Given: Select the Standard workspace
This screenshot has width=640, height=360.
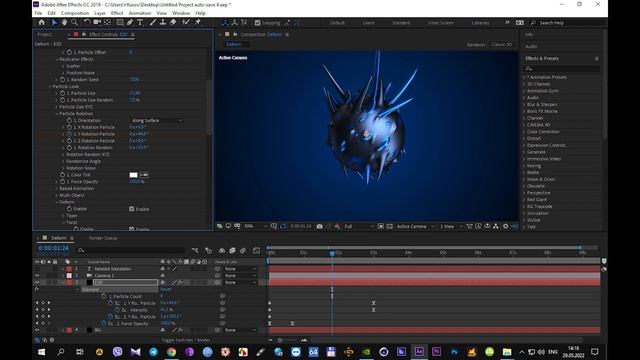Looking at the screenshot, I should pos(401,23).
